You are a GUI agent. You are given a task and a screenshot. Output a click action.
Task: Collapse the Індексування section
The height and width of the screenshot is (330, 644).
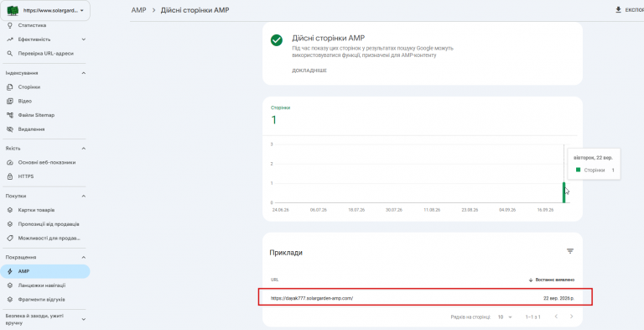pyautogui.click(x=84, y=73)
